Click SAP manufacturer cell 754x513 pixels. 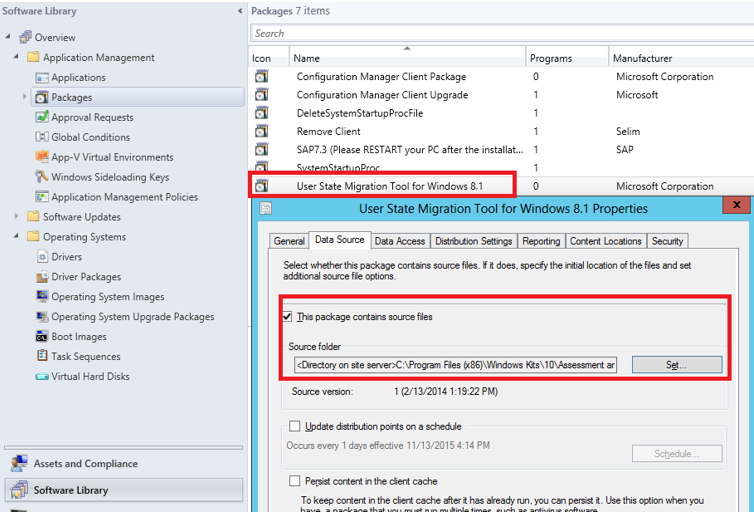tap(624, 150)
